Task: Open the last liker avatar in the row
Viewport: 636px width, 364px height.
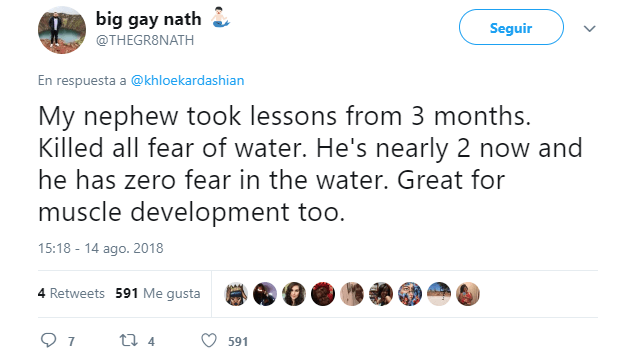Action: point(468,294)
